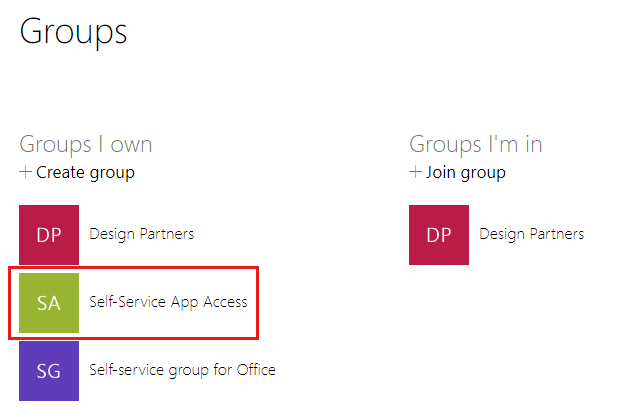Select Design Partners name under Groups I'm in
This screenshot has width=620, height=417.
pos(532,234)
